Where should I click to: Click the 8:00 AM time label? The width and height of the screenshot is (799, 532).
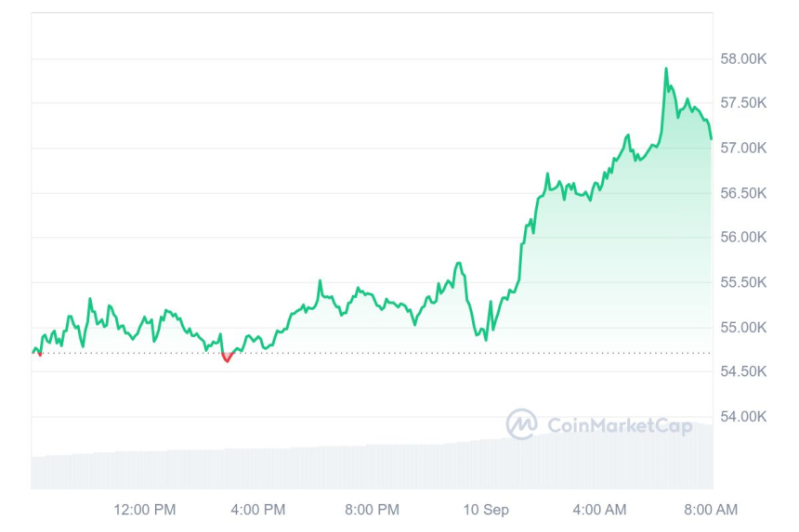(712, 510)
